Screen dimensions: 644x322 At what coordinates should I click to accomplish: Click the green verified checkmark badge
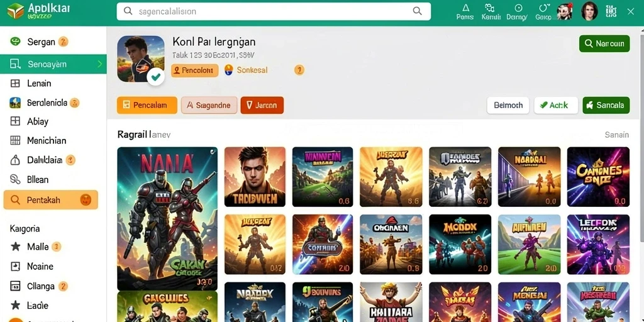point(156,76)
